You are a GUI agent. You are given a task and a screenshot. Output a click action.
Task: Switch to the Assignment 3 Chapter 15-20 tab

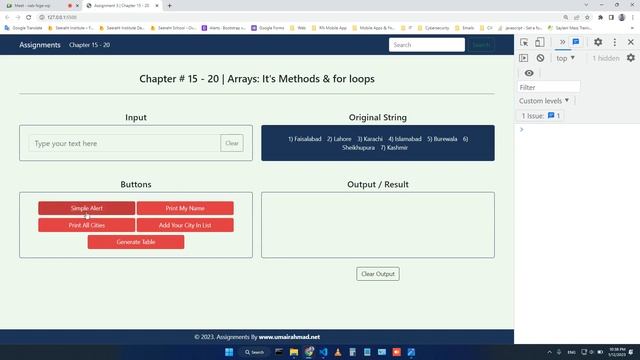point(122,6)
